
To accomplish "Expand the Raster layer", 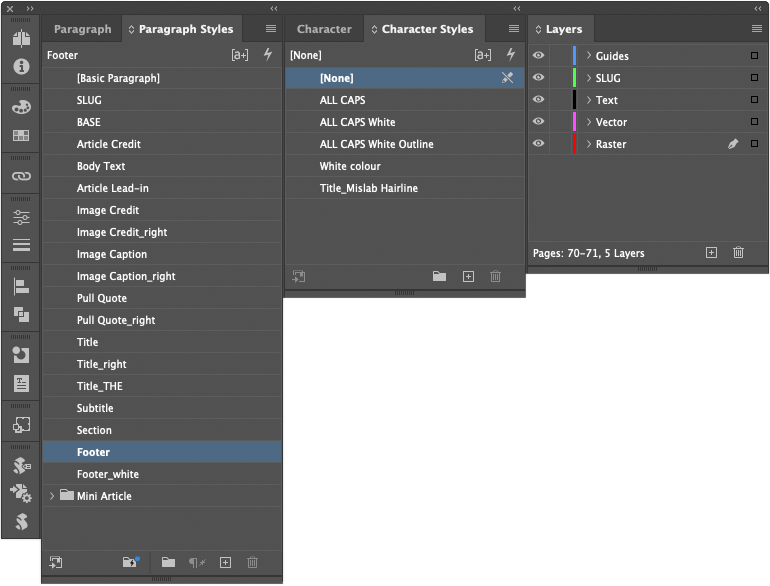I will (x=589, y=144).
